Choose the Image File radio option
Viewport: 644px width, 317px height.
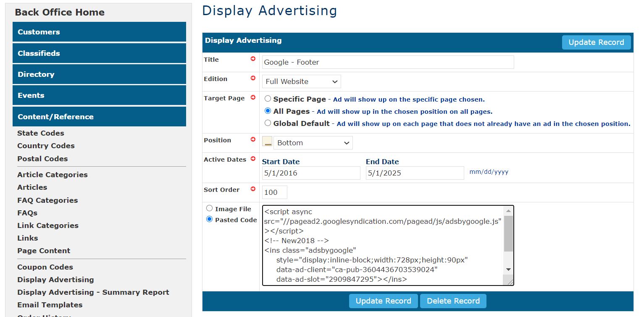tap(209, 208)
